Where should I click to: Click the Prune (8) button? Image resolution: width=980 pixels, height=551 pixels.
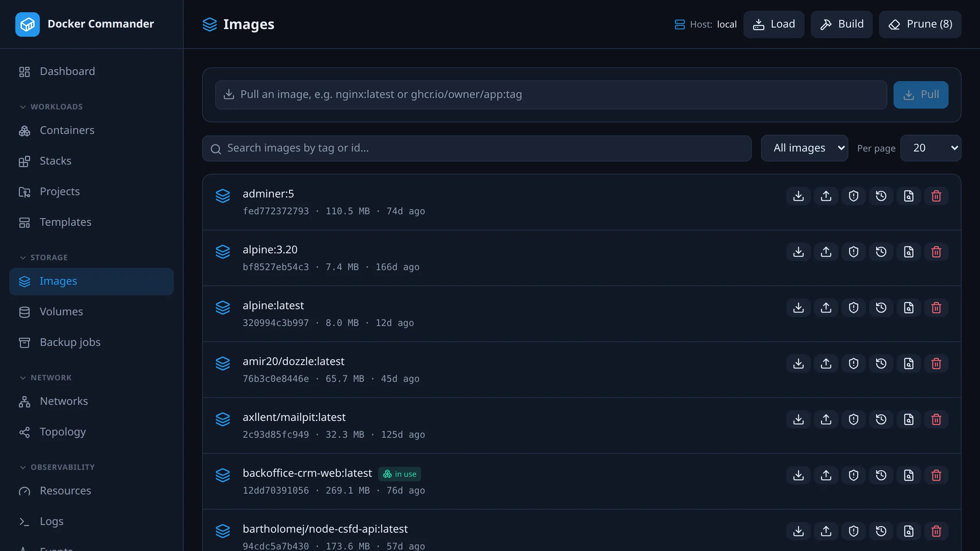click(x=920, y=24)
